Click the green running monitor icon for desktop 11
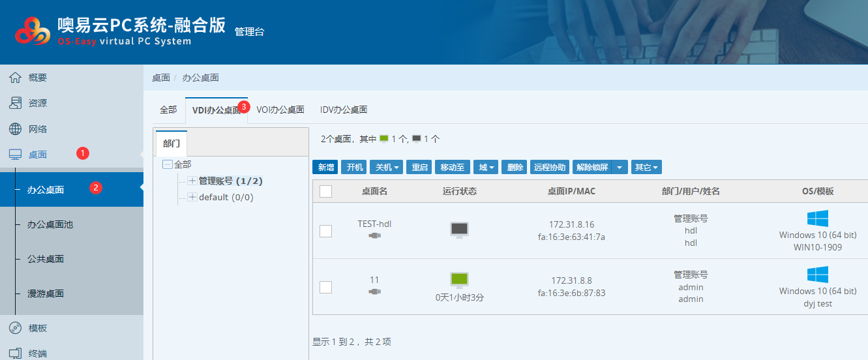This screenshot has height=360, width=868. point(460,280)
